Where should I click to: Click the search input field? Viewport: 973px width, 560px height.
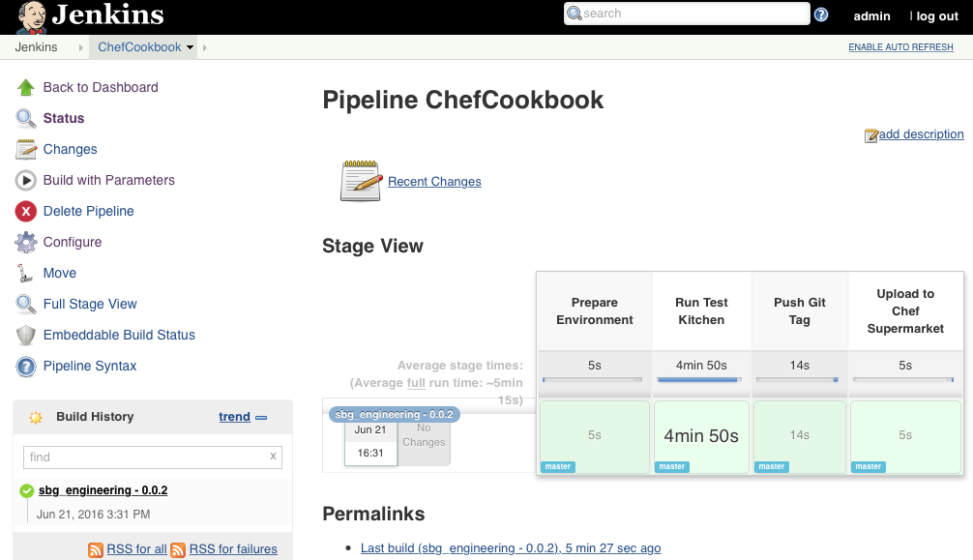tap(687, 14)
